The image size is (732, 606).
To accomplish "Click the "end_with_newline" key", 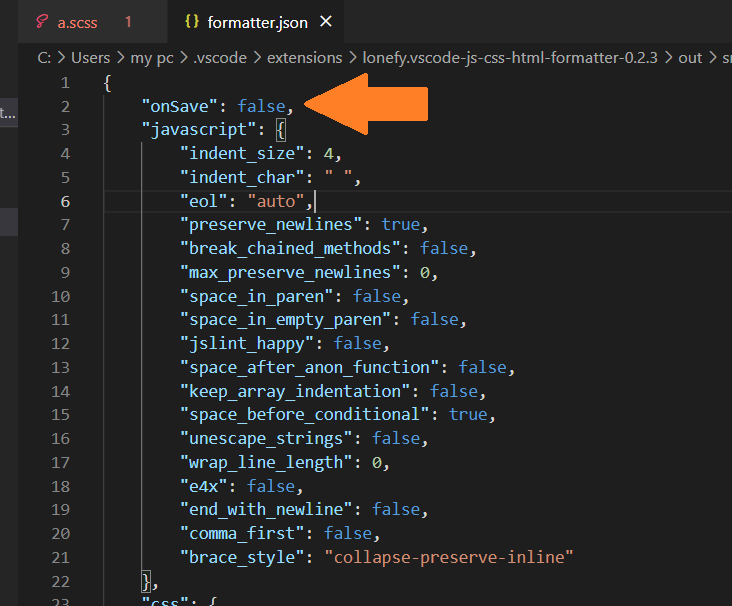I will click(x=266, y=509).
